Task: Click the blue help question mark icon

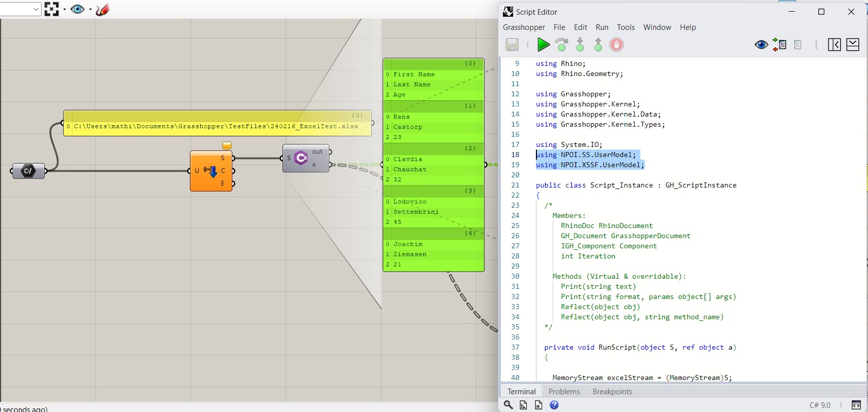Action: click(x=554, y=405)
